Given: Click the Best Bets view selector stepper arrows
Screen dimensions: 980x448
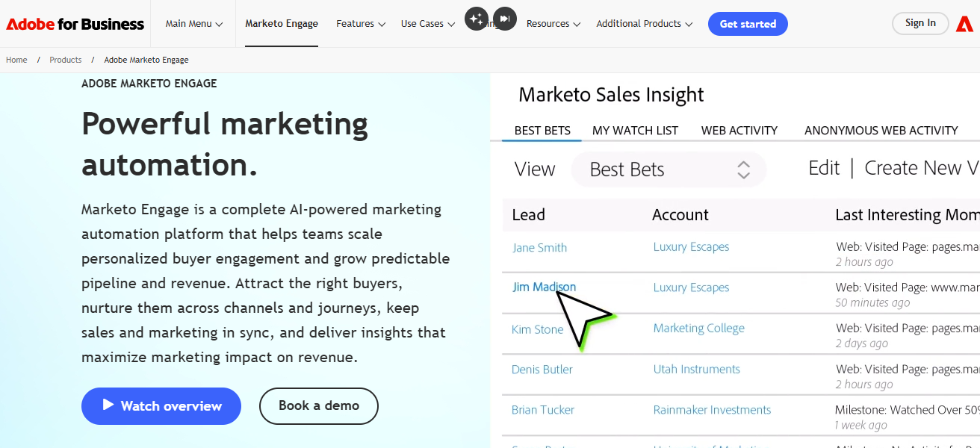Looking at the screenshot, I should pos(743,169).
